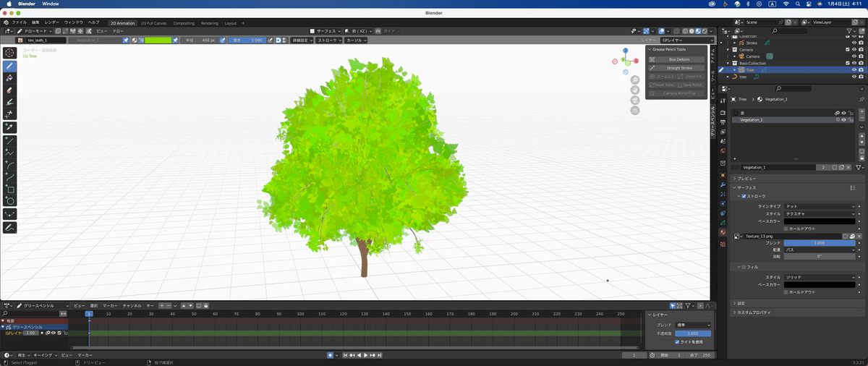
Task: Enable ホールドアウト under the stroke settings
Action: (x=787, y=229)
